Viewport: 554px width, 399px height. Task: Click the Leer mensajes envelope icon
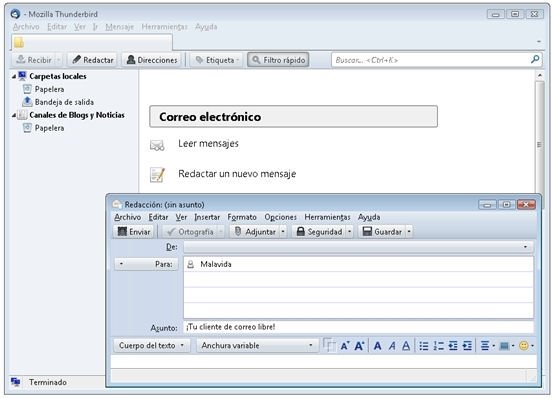(157, 145)
